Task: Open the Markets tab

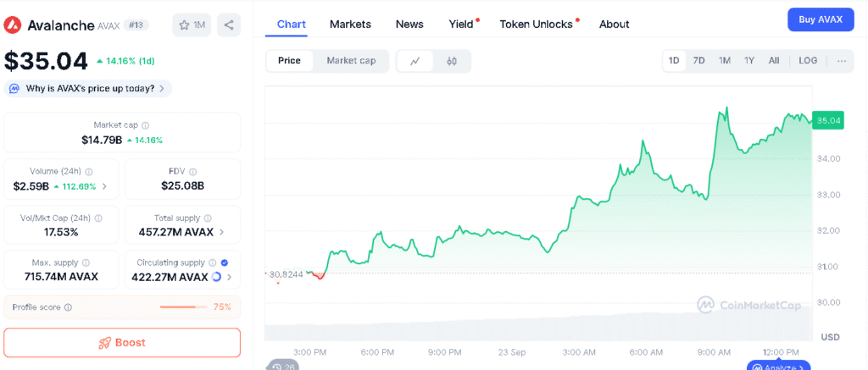Action: [350, 25]
